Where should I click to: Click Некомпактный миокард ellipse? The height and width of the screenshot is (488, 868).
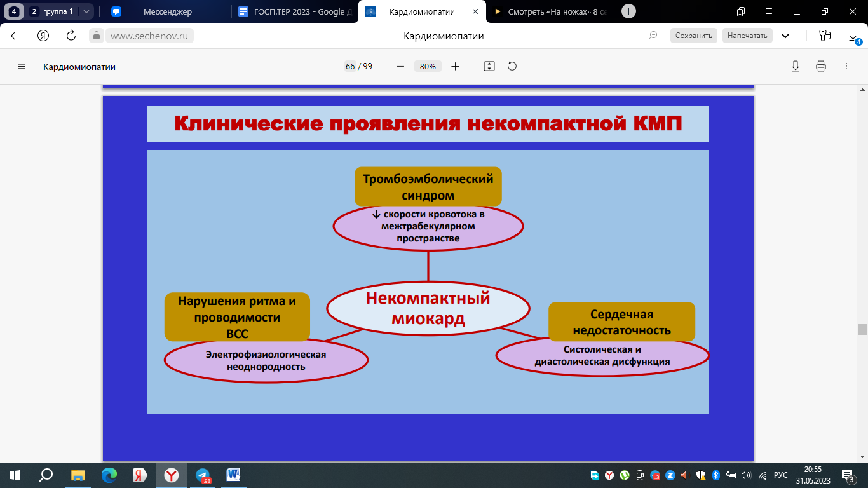tap(428, 308)
